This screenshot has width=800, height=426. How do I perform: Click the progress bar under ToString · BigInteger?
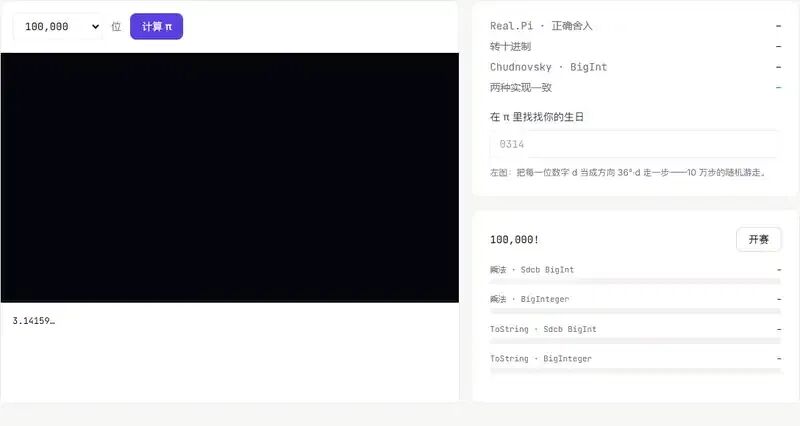tap(635, 370)
